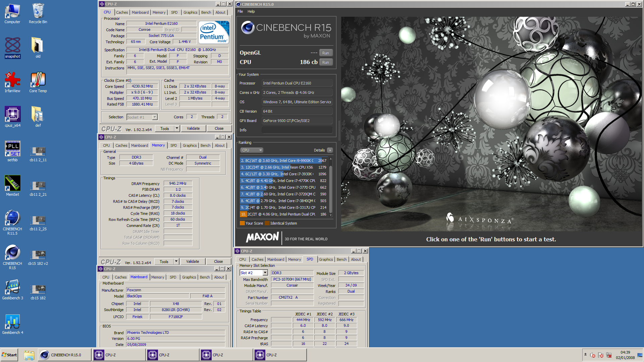Open the cb11 2_11 image file
The height and width of the screenshot is (362, 644).
(x=38, y=154)
